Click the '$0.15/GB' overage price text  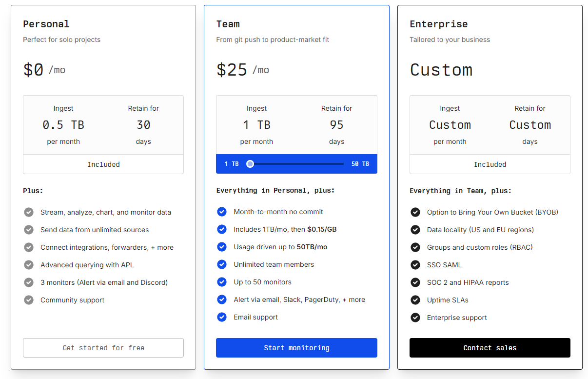pyautogui.click(x=323, y=229)
